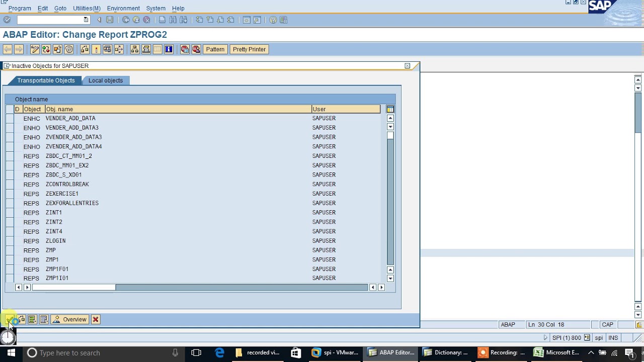
Task: Select the row marker for ZCONTROLBREAK
Action: [x=10, y=185]
